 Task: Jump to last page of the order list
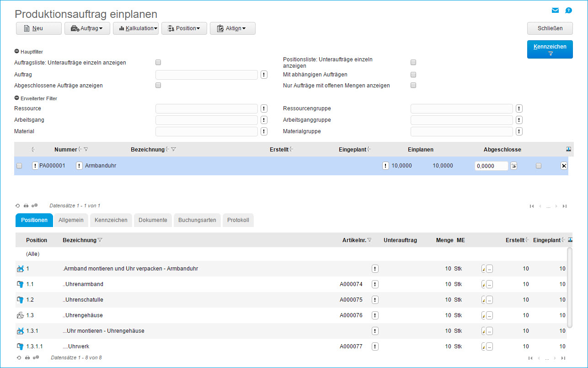point(565,206)
